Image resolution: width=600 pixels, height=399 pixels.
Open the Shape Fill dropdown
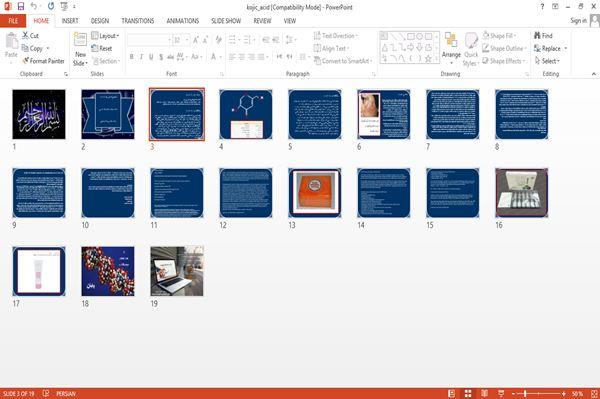499,36
